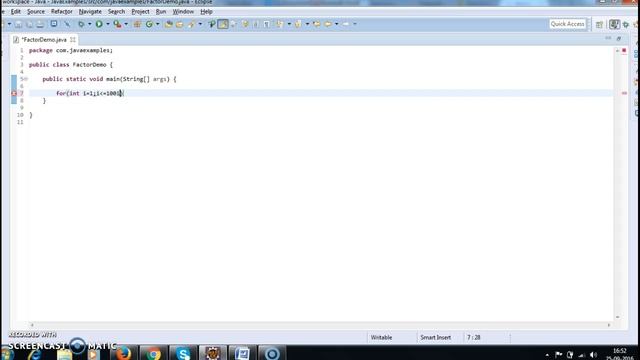This screenshot has width=640, height=360.
Task: Maximize the editor area
Action: tap(619, 38)
